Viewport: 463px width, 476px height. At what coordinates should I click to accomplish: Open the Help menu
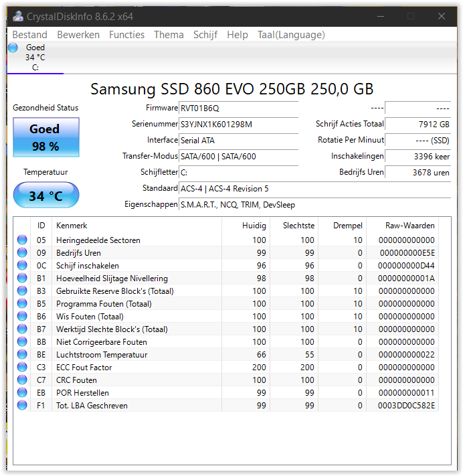pos(238,35)
